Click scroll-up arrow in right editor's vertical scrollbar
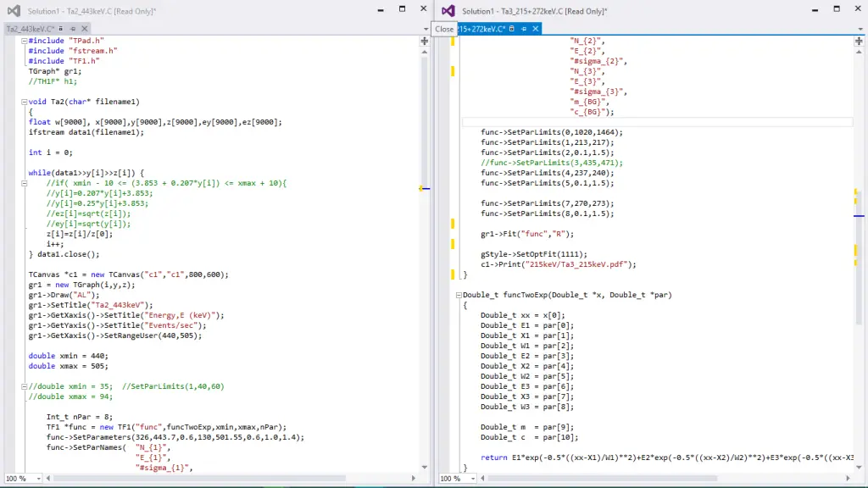 (859, 52)
